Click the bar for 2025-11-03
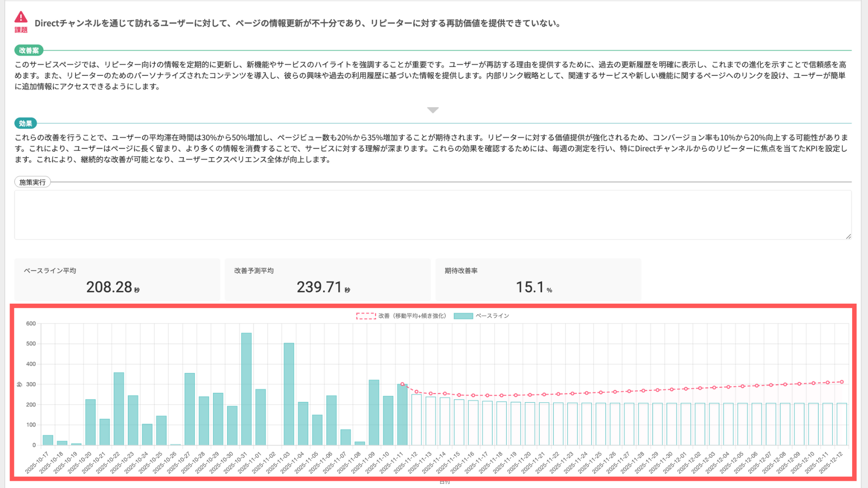 289,393
